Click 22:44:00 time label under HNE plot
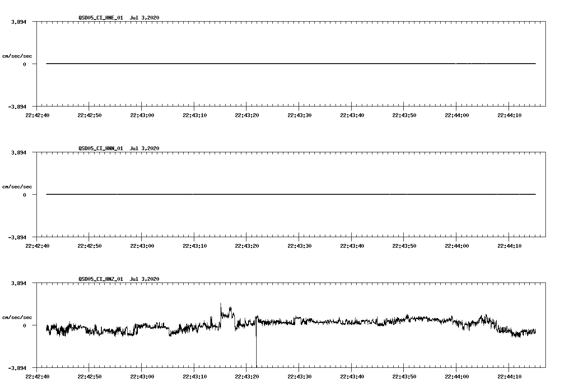576x392 pixels. tap(457, 115)
